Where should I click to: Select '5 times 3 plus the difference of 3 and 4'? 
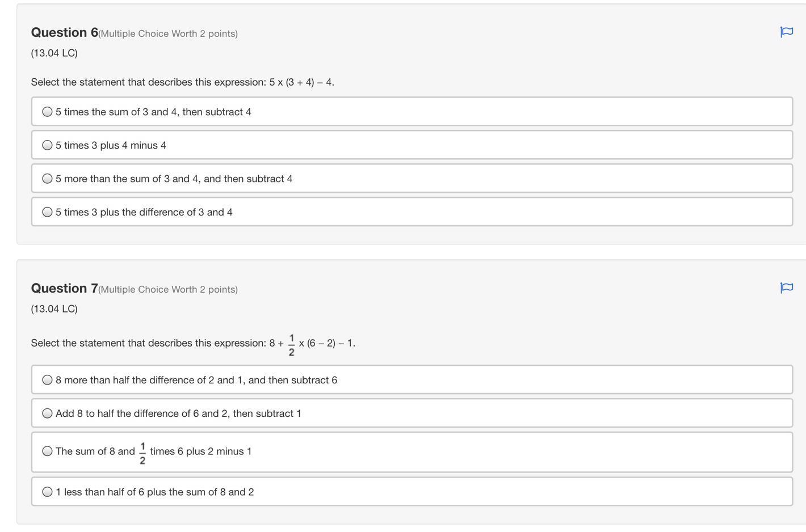48,212
